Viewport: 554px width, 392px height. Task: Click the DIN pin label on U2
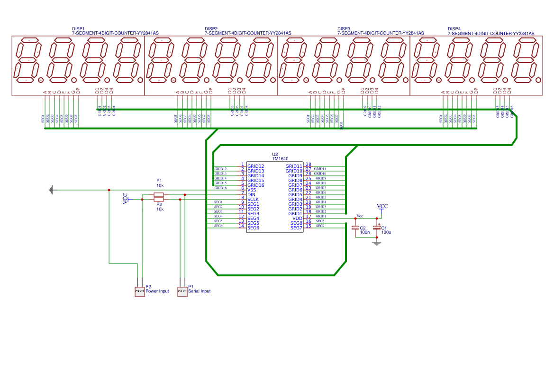point(251,195)
